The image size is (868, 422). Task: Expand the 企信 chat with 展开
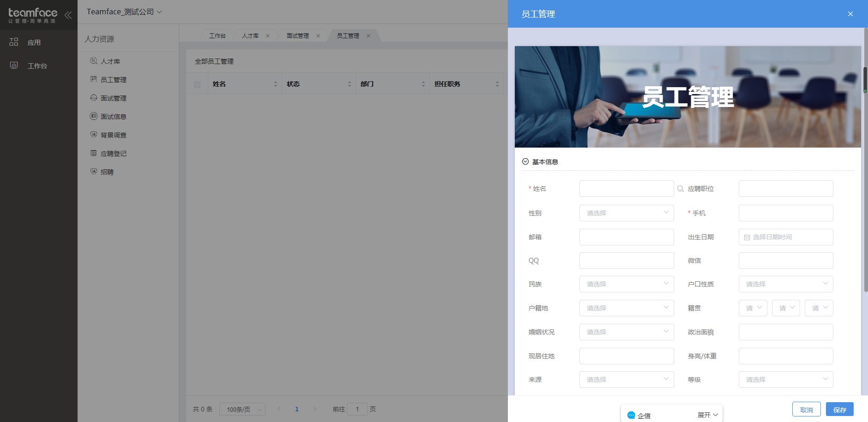pyautogui.click(x=708, y=415)
